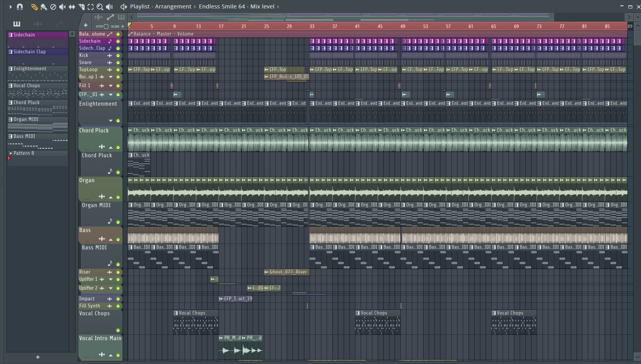Select the Ghost_077_Riser audio clip
Viewport: 641px width, 364px height.
point(287,272)
